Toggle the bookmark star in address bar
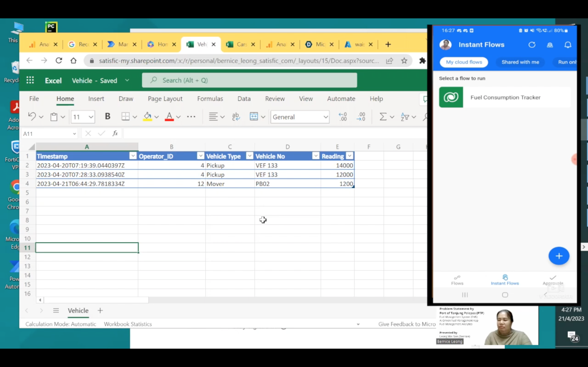This screenshot has height=367, width=588. pos(404,61)
